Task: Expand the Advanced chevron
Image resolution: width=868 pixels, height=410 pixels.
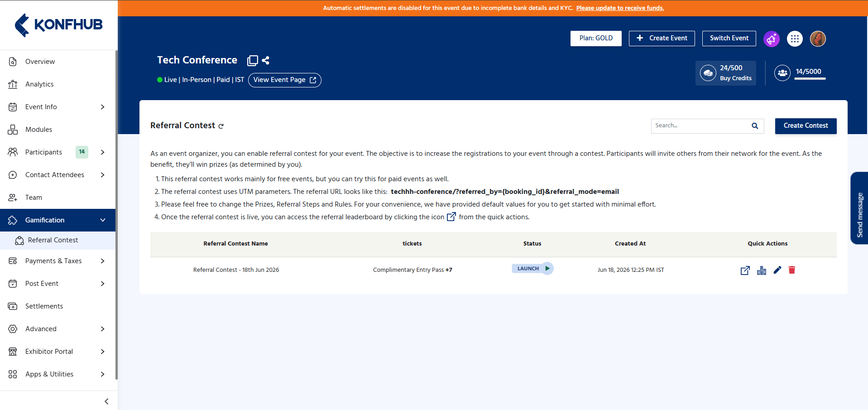Action: point(103,329)
